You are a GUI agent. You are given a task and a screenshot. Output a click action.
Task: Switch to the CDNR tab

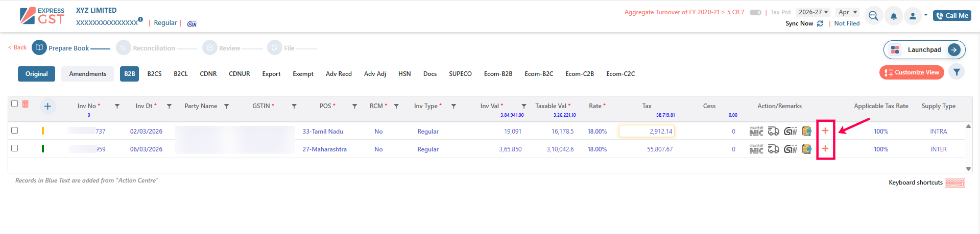(208, 74)
